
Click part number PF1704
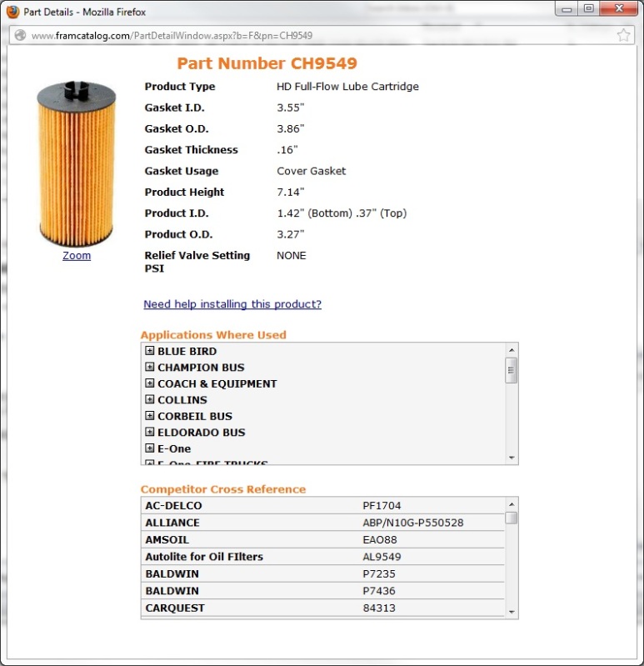(382, 505)
